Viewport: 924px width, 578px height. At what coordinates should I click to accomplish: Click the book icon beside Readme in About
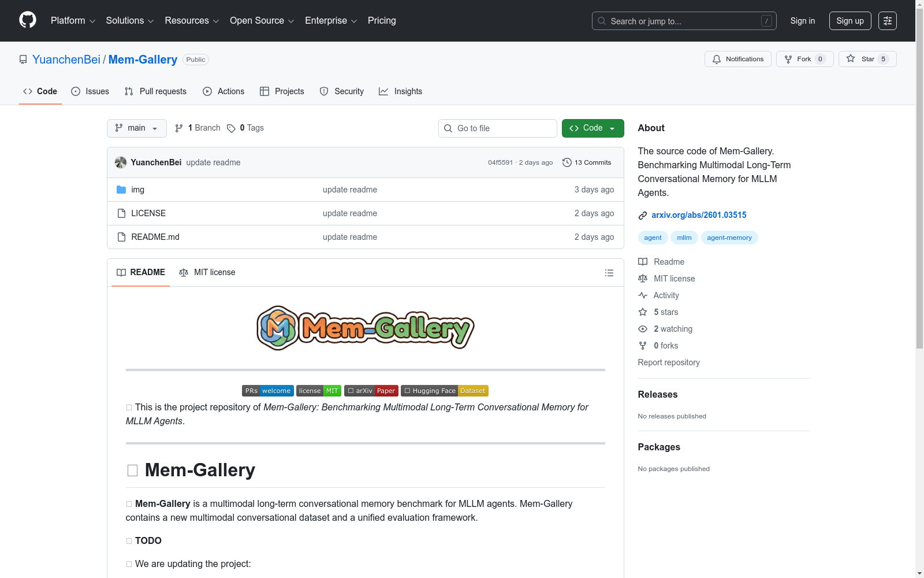[643, 262]
